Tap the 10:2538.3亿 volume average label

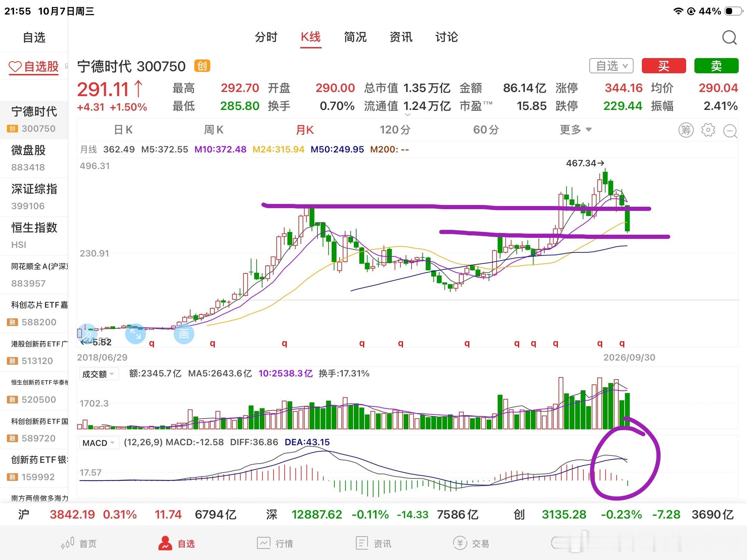[286, 373]
